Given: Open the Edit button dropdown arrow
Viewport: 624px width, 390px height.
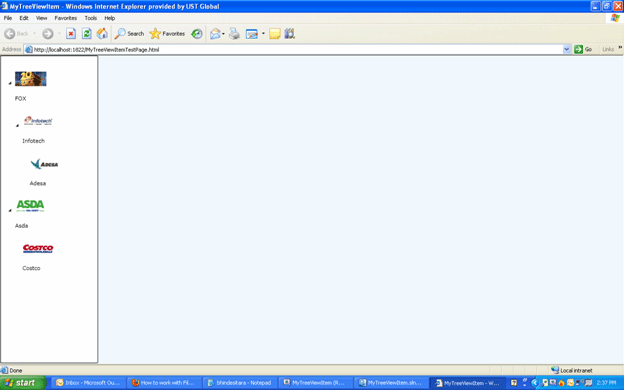Looking at the screenshot, I should (x=263, y=34).
